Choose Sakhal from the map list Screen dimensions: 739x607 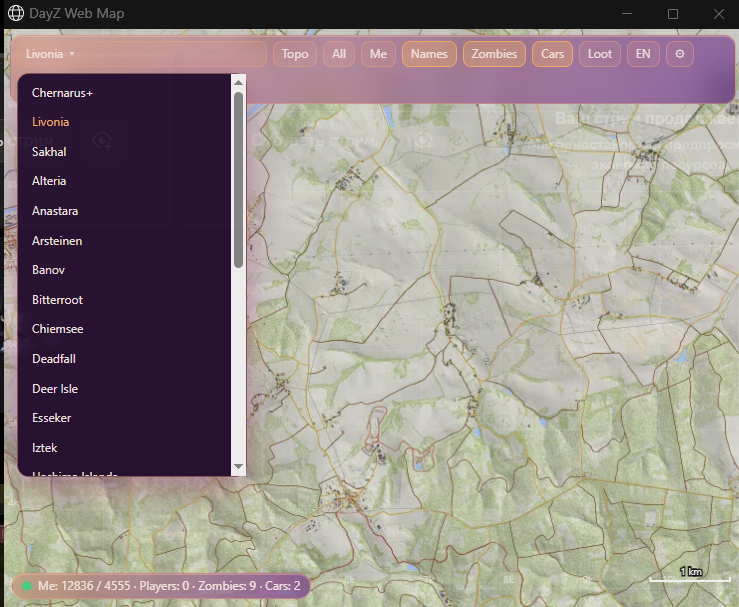click(124, 152)
